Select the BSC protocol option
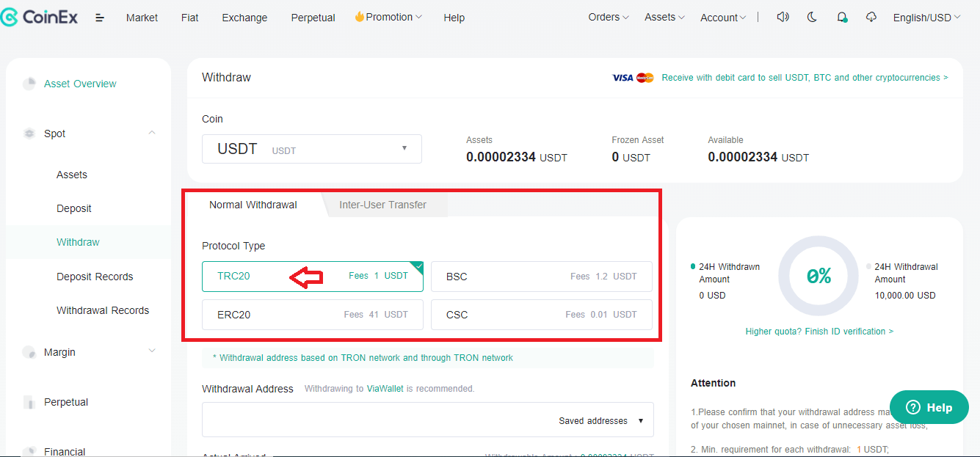This screenshot has height=457, width=980. coord(542,277)
